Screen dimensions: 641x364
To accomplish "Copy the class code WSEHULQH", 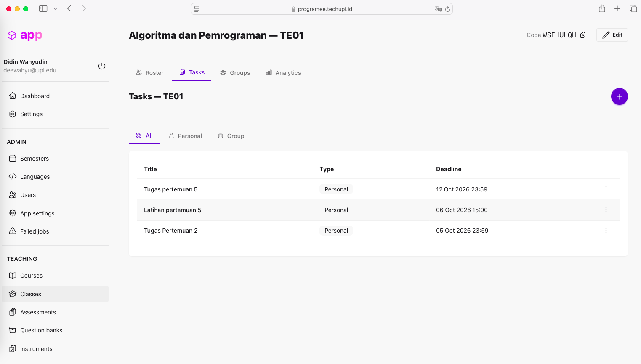I will click(x=583, y=35).
